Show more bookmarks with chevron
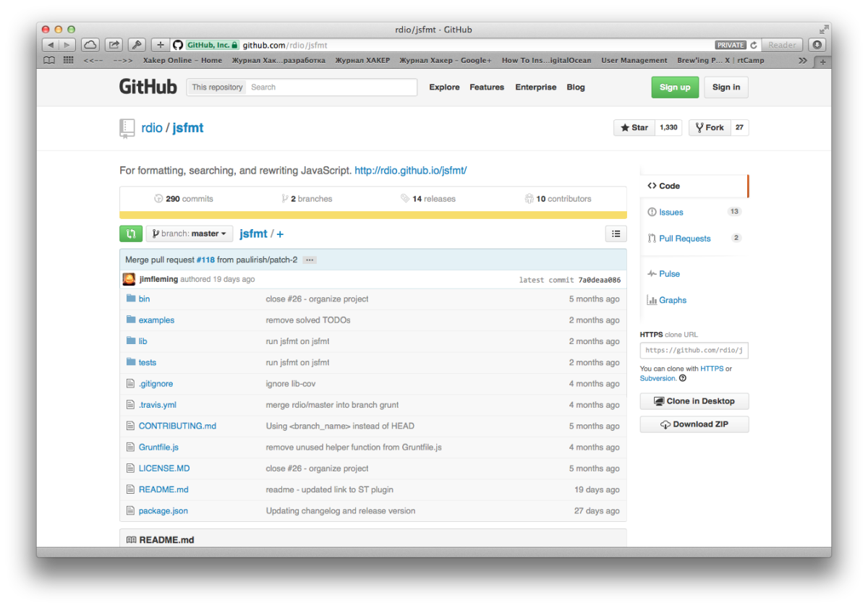 click(802, 61)
